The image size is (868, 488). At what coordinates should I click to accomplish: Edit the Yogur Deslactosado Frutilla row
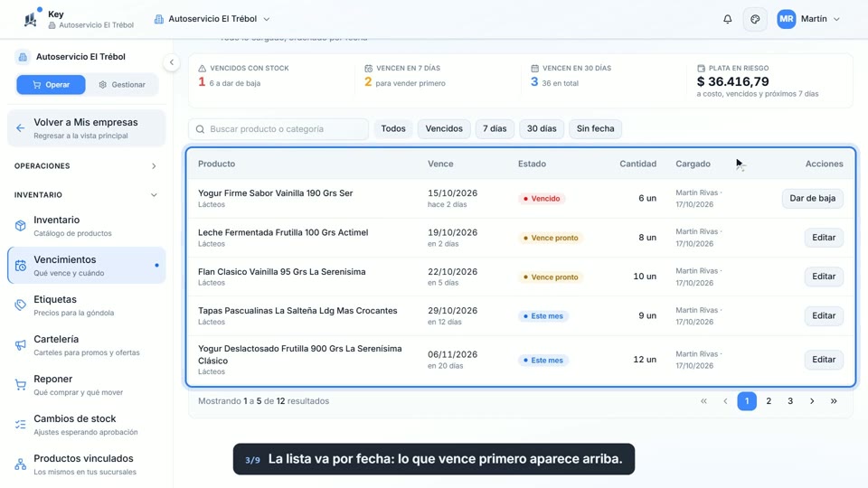pyautogui.click(x=824, y=360)
